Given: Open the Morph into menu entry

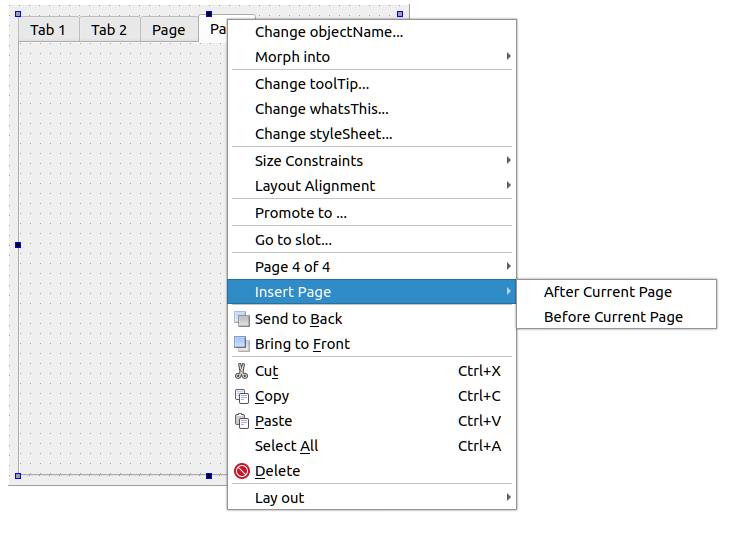Looking at the screenshot, I should [372, 57].
